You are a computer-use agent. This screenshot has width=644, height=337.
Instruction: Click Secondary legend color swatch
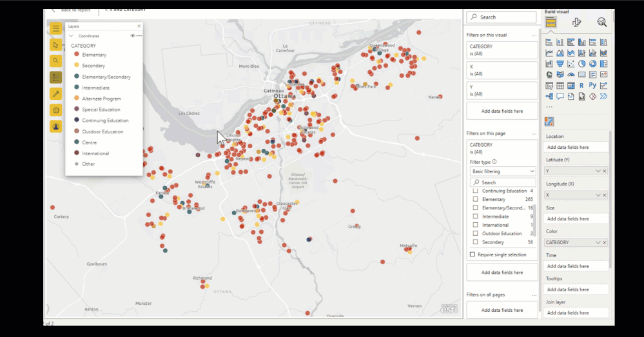[x=77, y=65]
